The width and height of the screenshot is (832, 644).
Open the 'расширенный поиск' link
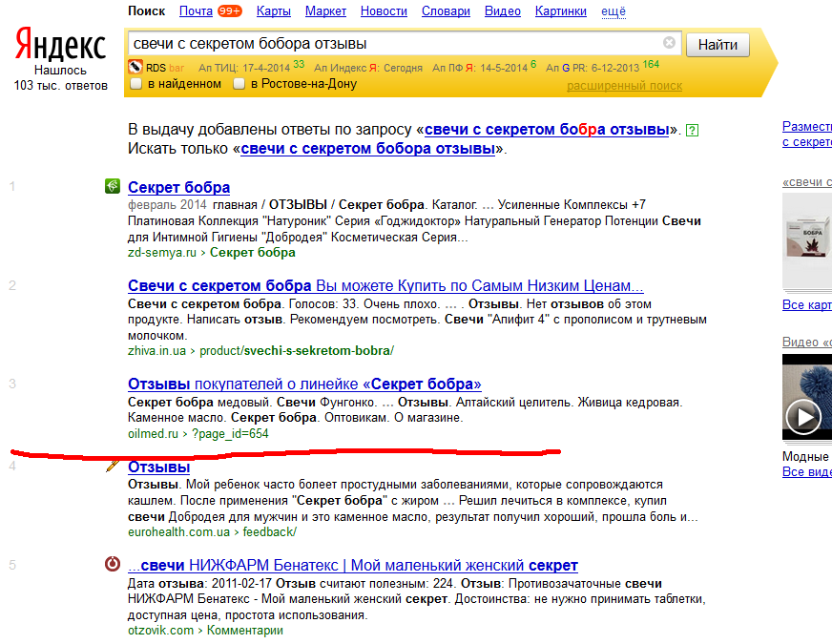[x=625, y=86]
